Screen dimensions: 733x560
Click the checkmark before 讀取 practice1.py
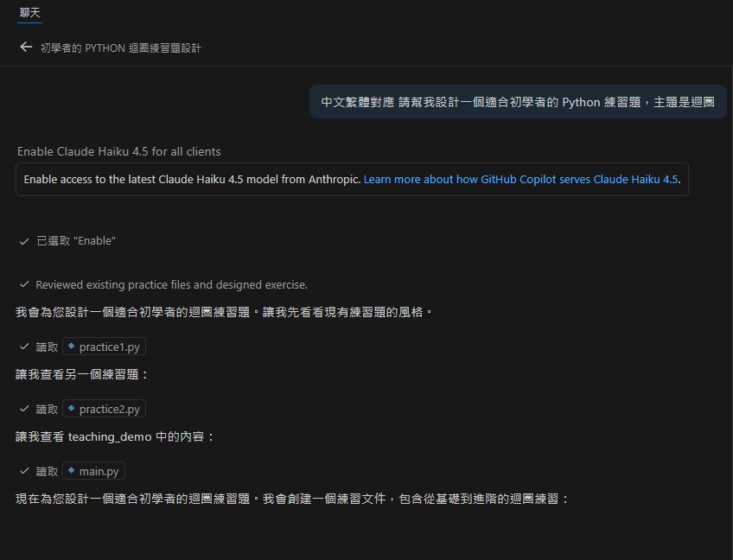point(24,347)
